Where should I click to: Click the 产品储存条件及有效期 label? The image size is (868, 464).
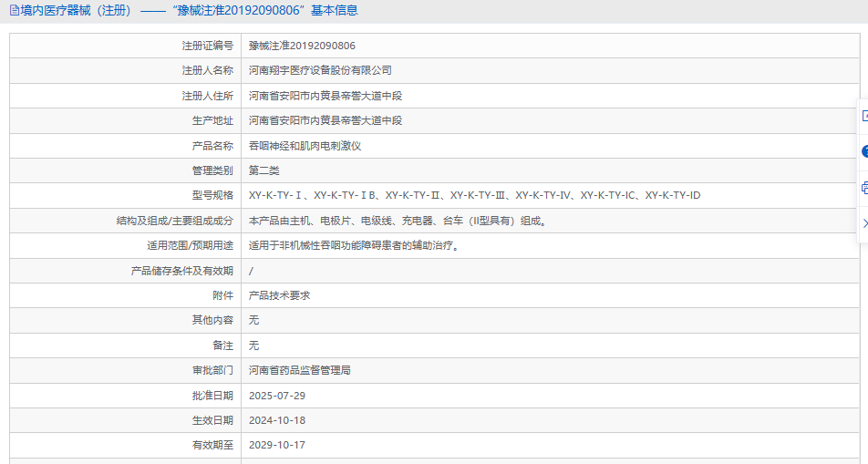tap(182, 272)
